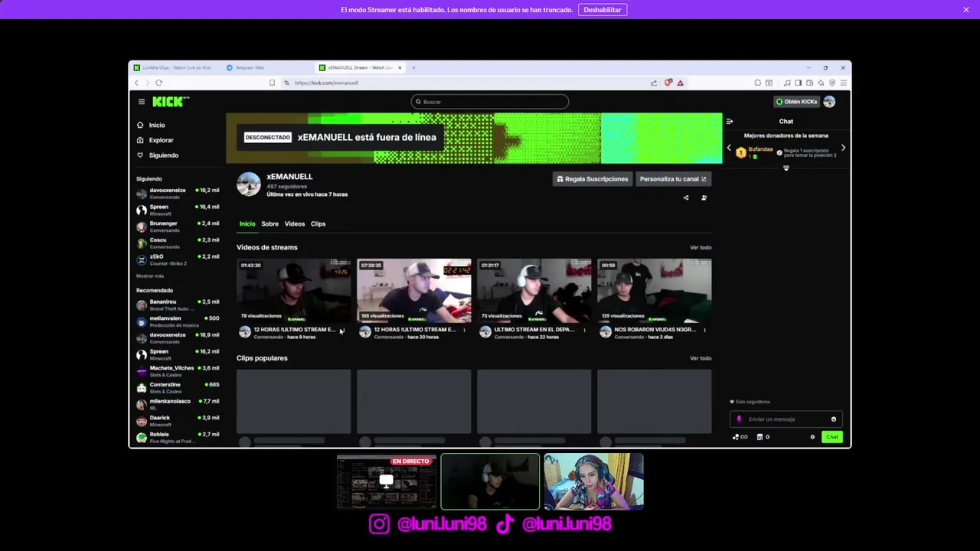
Task: Click Deshabilitar in the Streamer mode banner
Action: 603,10
